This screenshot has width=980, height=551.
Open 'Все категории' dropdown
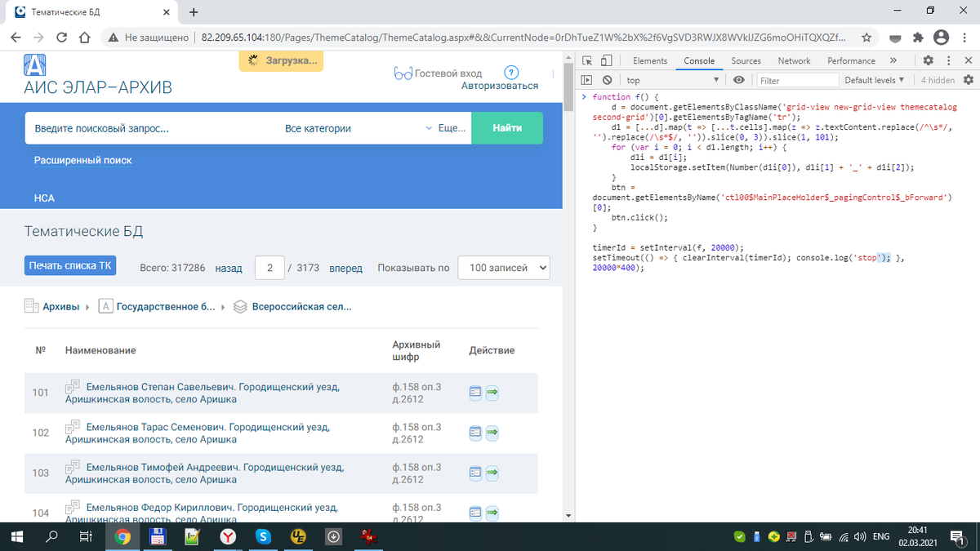pos(358,128)
